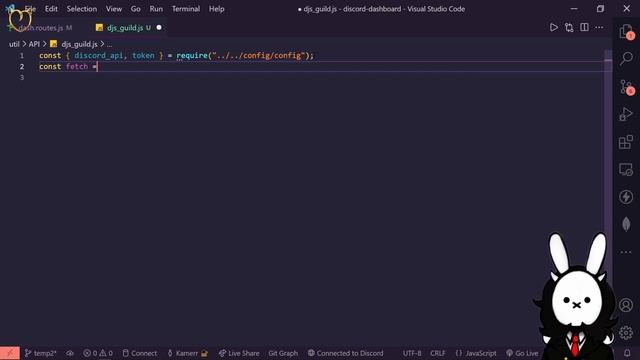
Task: Click API breadcrumb folder
Action: pos(34,44)
